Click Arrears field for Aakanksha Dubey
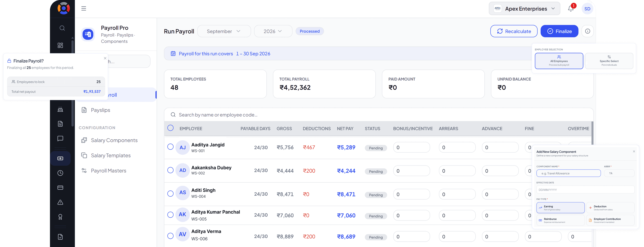 (x=457, y=171)
